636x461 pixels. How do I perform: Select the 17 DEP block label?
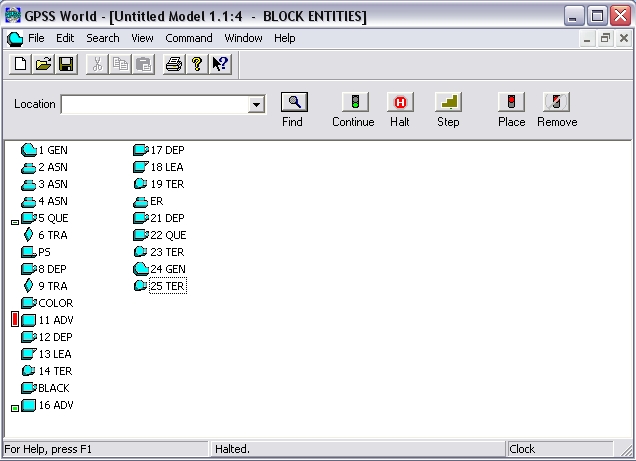point(168,150)
